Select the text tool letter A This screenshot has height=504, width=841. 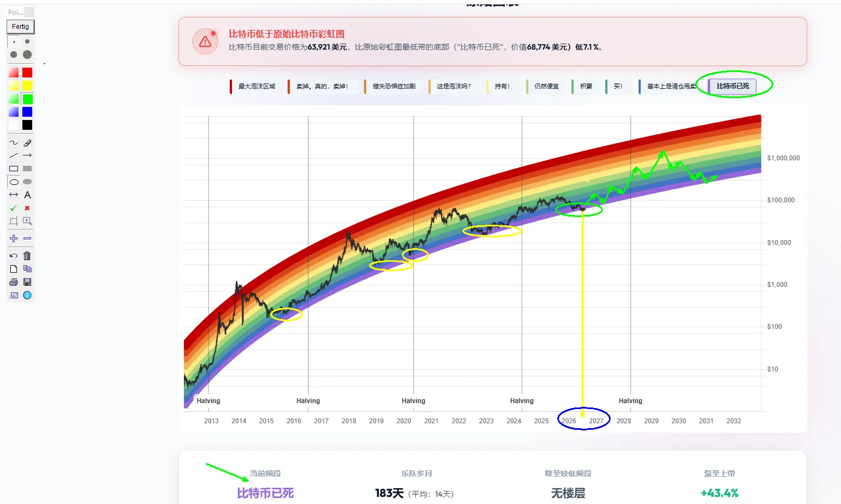point(27,195)
